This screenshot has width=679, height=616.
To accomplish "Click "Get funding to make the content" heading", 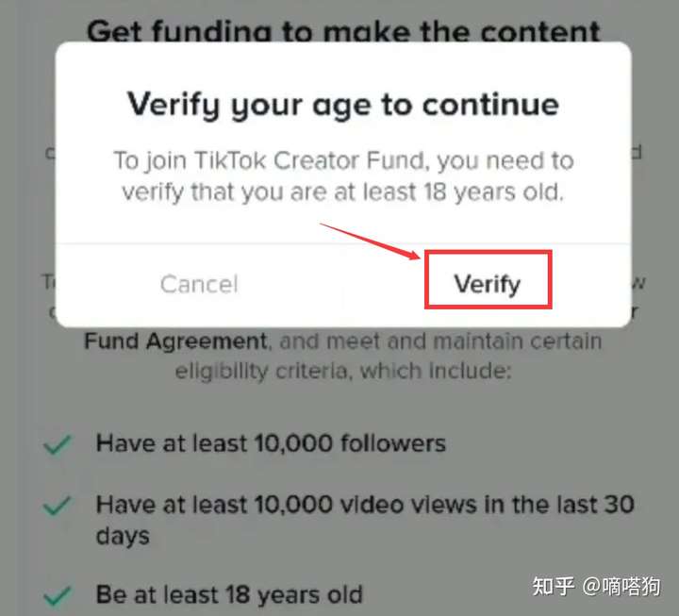I will tap(343, 30).
